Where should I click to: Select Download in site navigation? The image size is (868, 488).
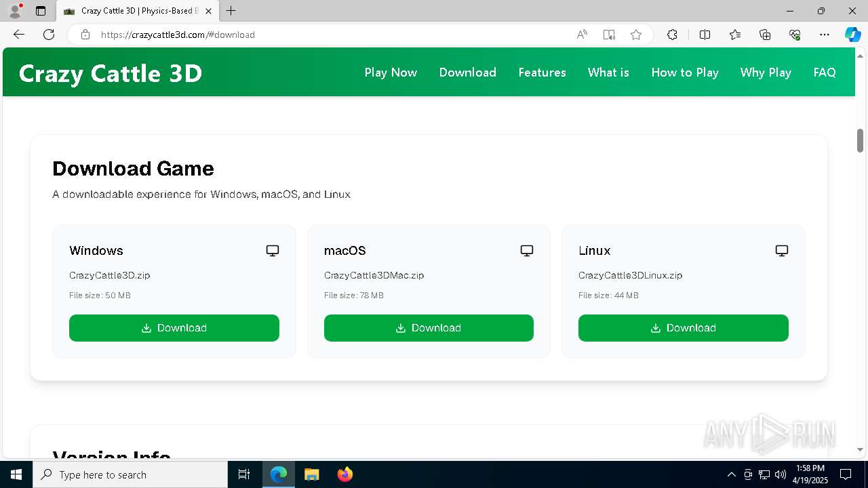pyautogui.click(x=468, y=73)
